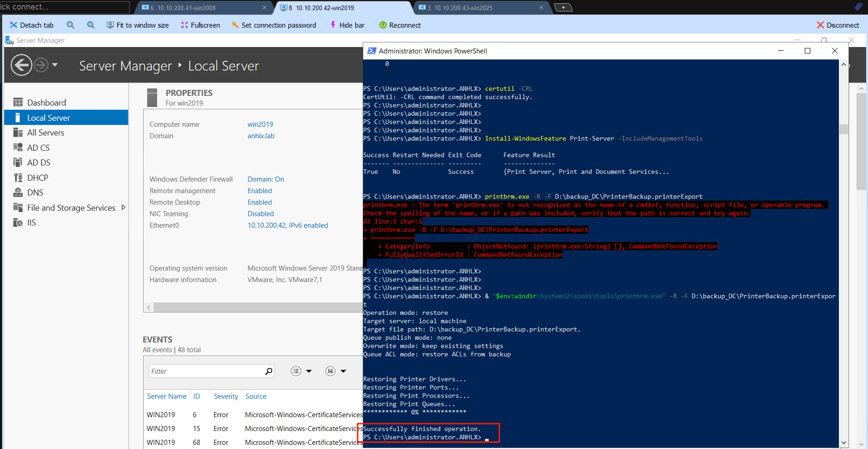Click the PowerShell window title bar icon

pos(371,51)
